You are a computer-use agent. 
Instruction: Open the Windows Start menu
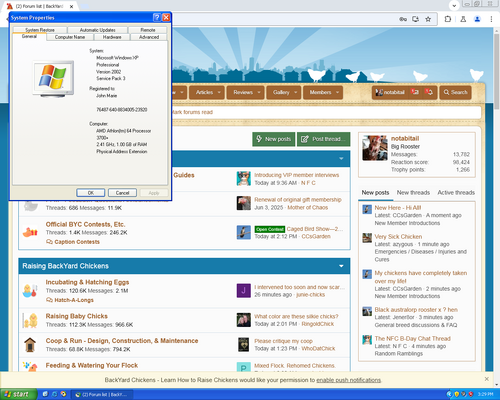coord(18,394)
